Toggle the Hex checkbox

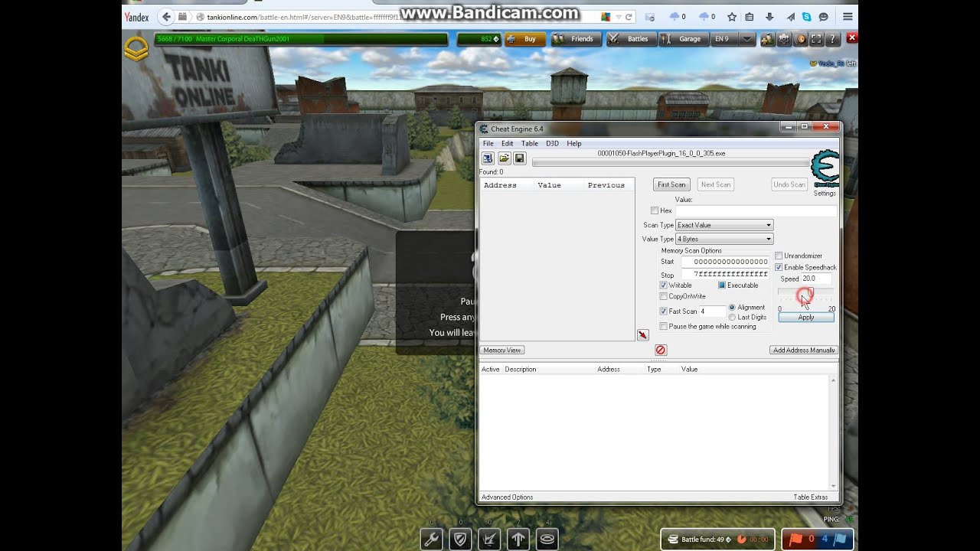coord(654,210)
